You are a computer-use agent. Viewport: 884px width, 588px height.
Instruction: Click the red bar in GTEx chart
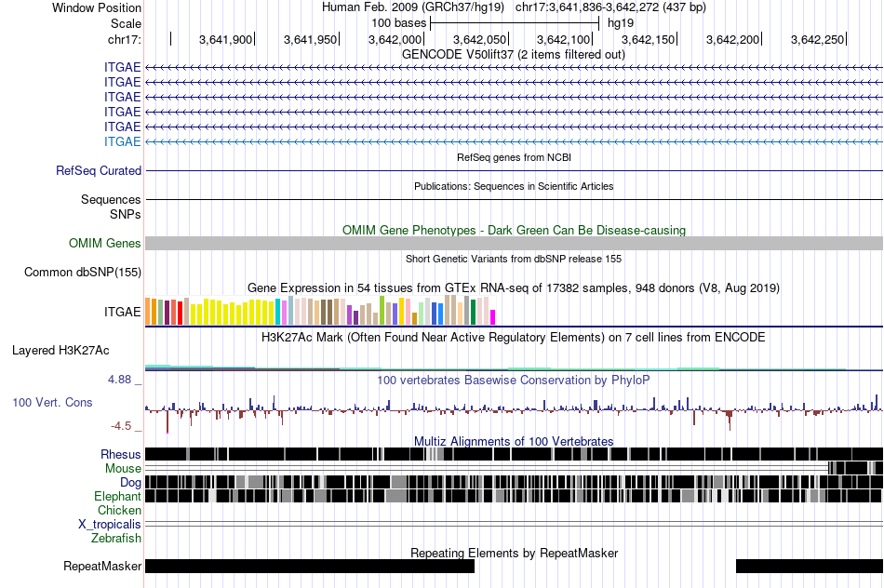pos(180,313)
